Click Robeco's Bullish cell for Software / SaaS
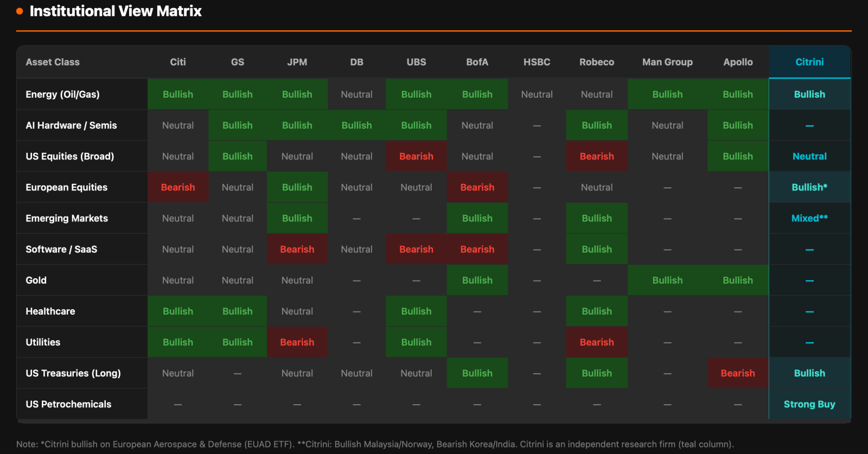The image size is (868, 454). click(x=597, y=249)
